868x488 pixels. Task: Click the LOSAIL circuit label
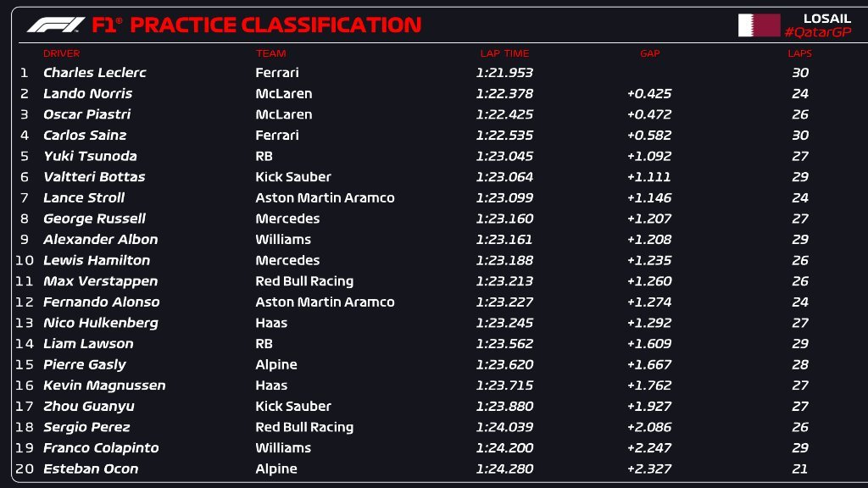(826, 18)
